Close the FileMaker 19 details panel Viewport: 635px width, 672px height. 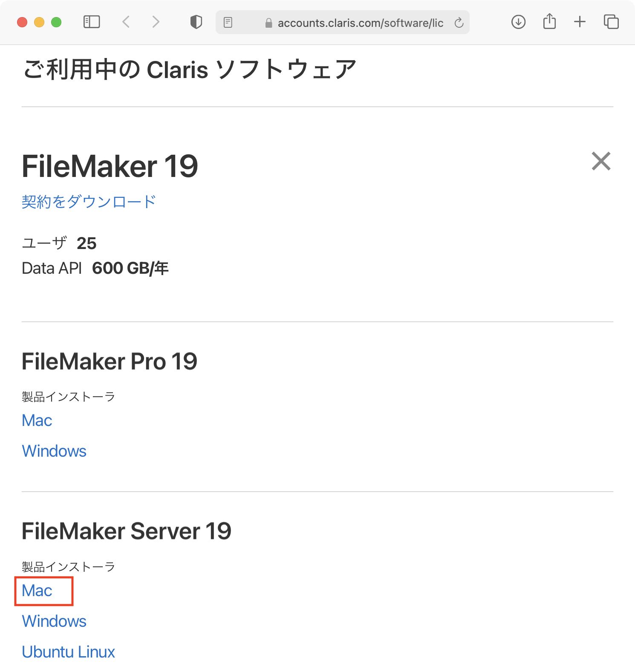click(601, 161)
